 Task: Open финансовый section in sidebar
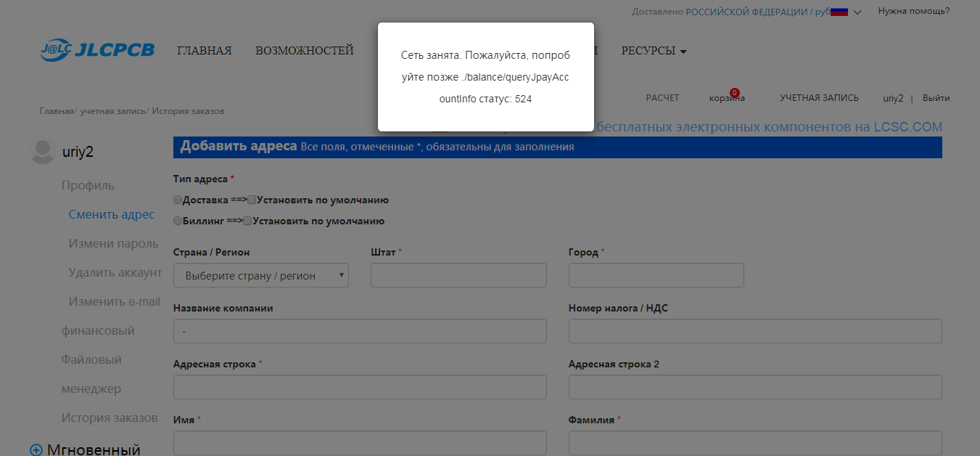98,330
